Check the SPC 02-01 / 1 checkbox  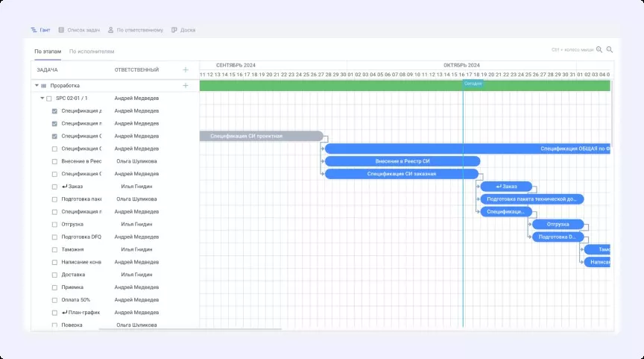point(49,99)
